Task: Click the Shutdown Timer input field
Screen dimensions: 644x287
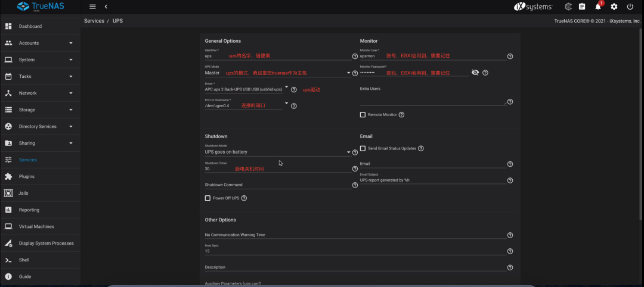Action: click(x=278, y=169)
